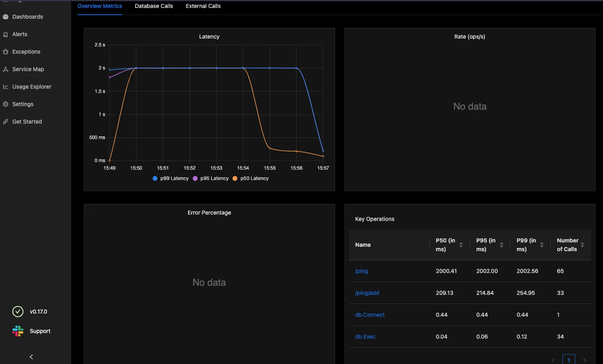Toggle the p95 Latency legend series
The image size is (603, 364).
point(211,178)
